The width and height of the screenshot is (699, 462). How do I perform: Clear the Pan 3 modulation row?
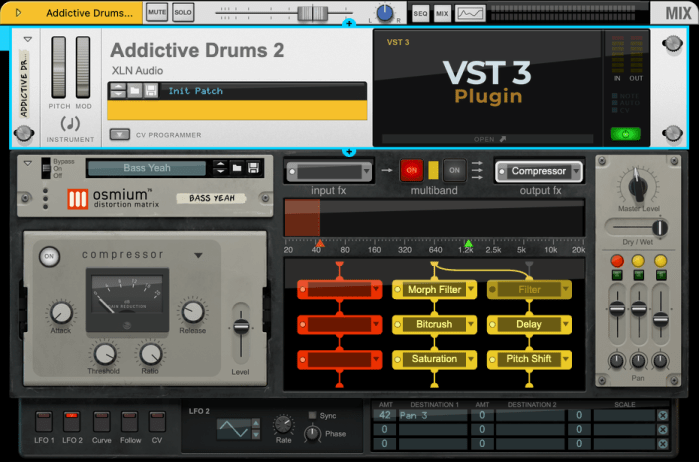tap(662, 415)
